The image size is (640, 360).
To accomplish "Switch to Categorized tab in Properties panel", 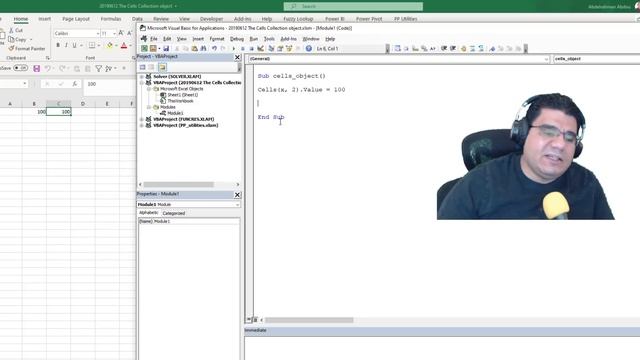I will point(173,213).
